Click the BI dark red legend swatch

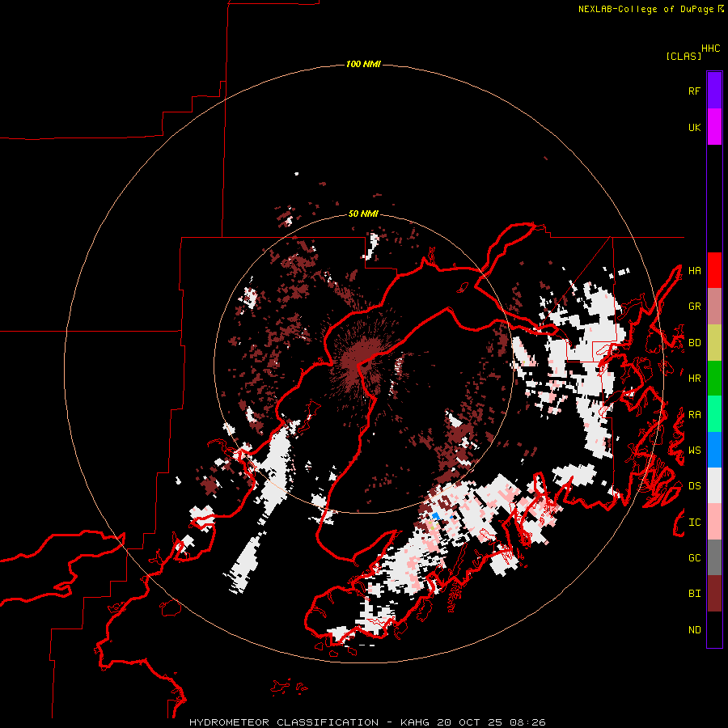(714, 594)
